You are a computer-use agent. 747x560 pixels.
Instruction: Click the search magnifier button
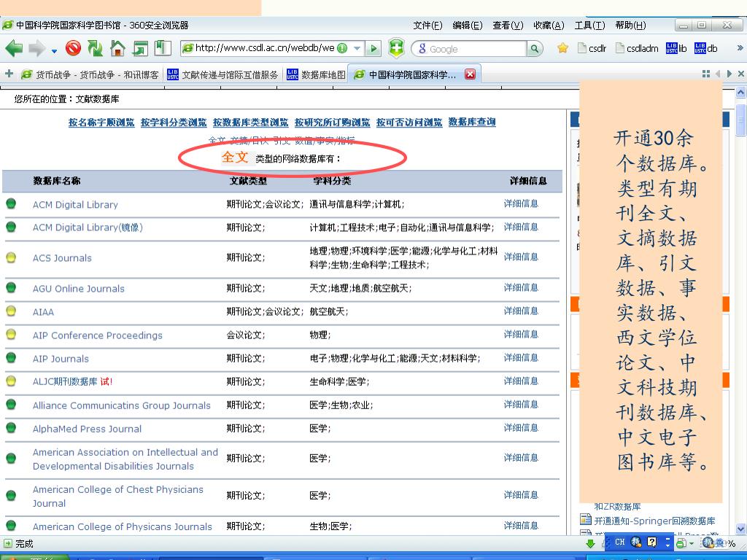click(535, 49)
